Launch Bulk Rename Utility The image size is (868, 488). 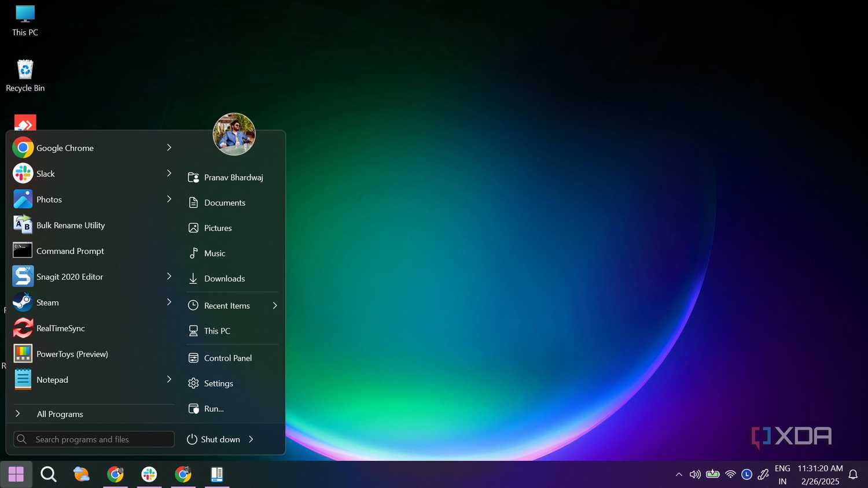93,225
